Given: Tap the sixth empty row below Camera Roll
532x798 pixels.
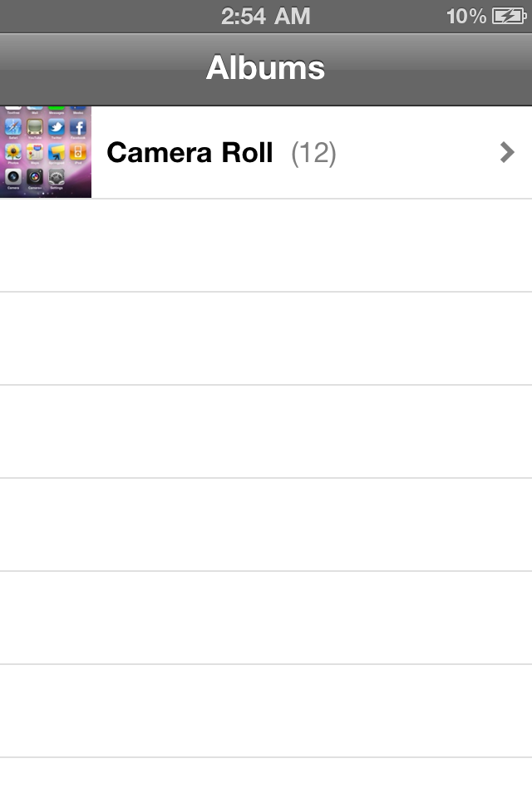Looking at the screenshot, I should click(x=266, y=711).
